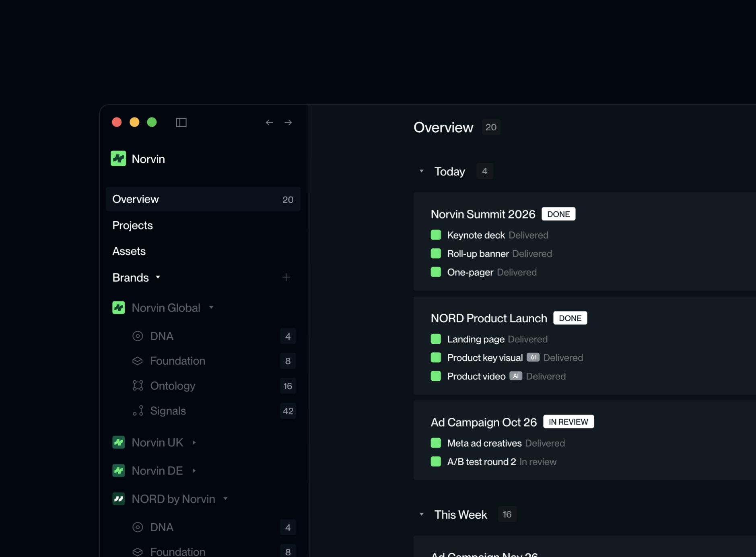Toggle the One-pager checkbox
756x557 pixels.
click(436, 272)
